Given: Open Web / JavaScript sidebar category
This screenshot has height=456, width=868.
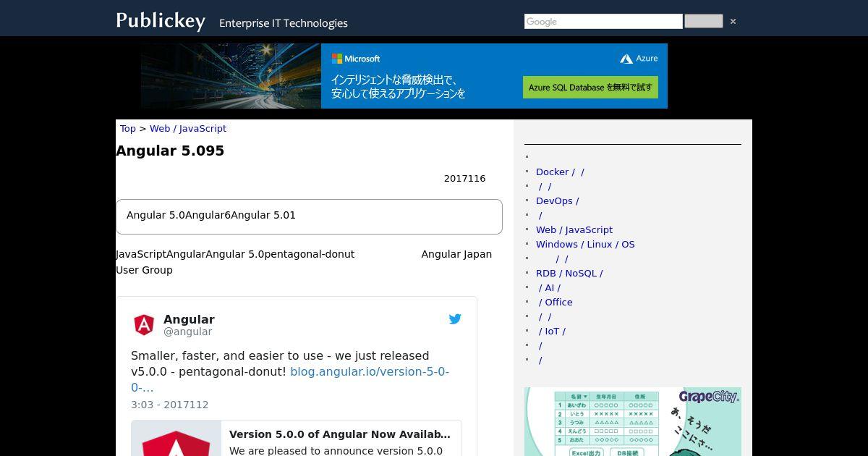Looking at the screenshot, I should coord(574,229).
